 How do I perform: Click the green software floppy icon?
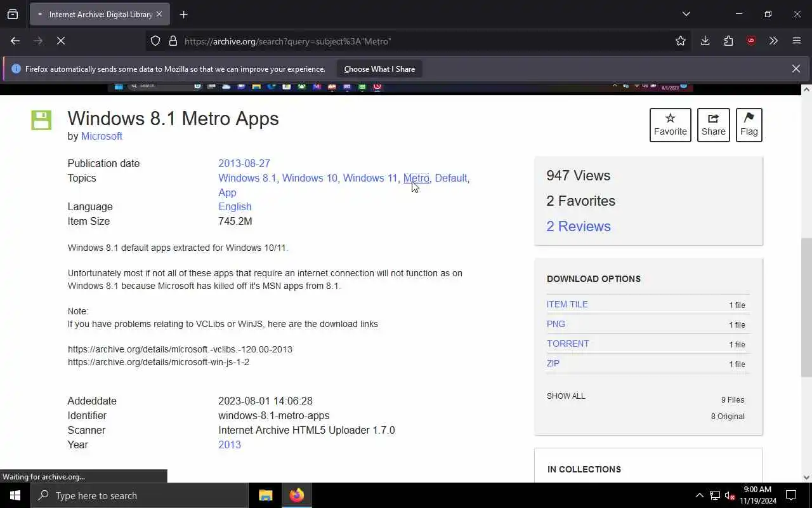[x=41, y=120]
